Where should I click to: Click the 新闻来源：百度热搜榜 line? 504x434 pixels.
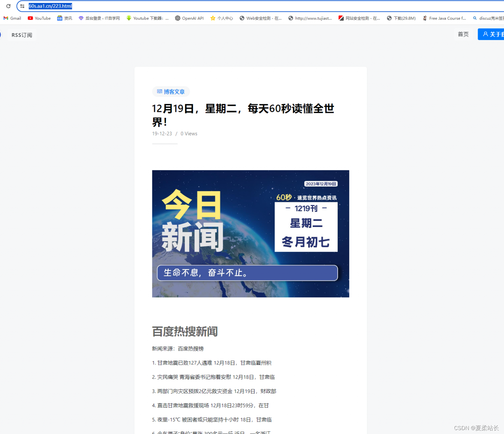178,348
